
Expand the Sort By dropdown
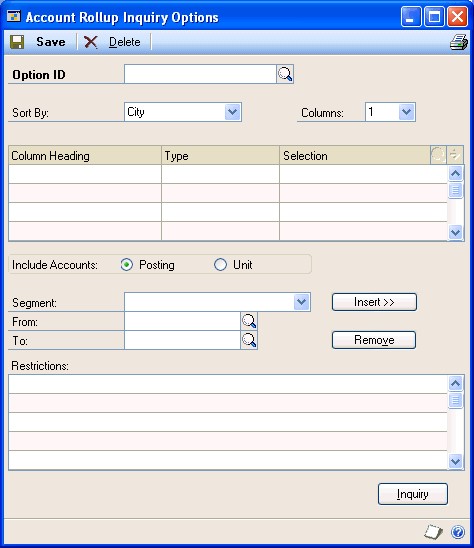point(232,112)
